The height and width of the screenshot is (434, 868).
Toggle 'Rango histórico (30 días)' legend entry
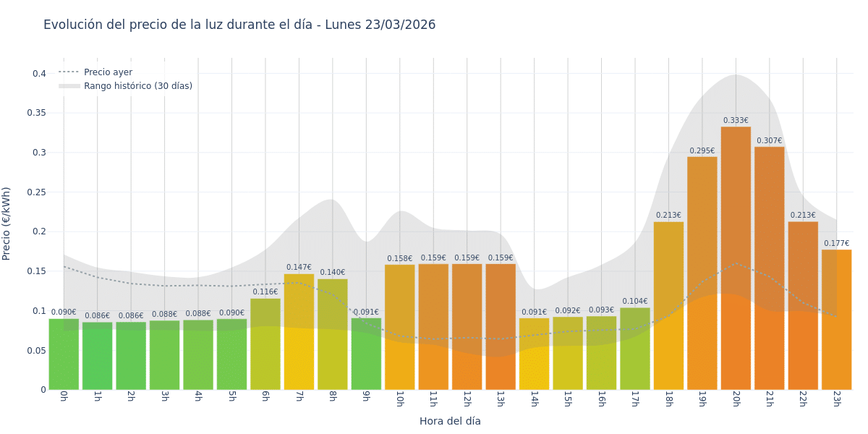point(137,86)
